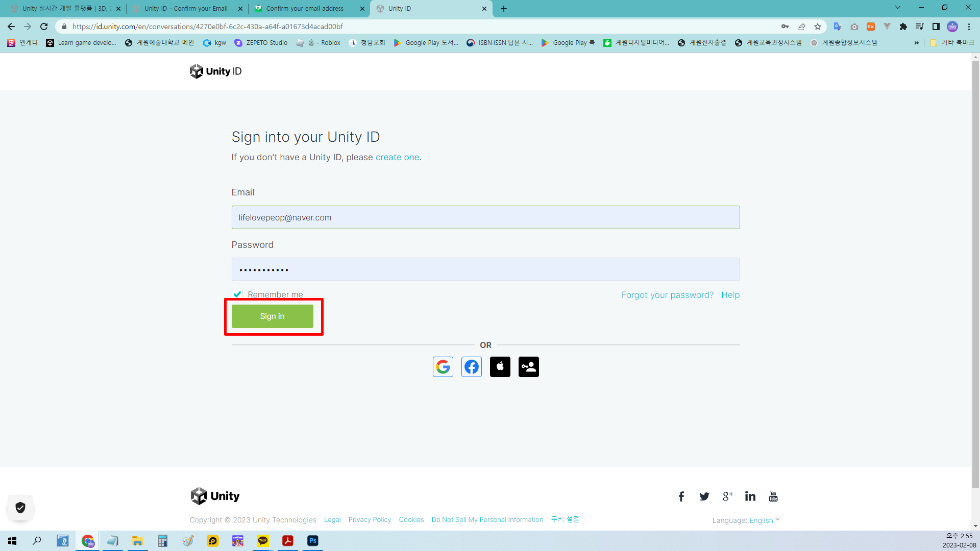980x551 pixels.
Task: Share this page via the share icon
Action: pyautogui.click(x=801, y=27)
